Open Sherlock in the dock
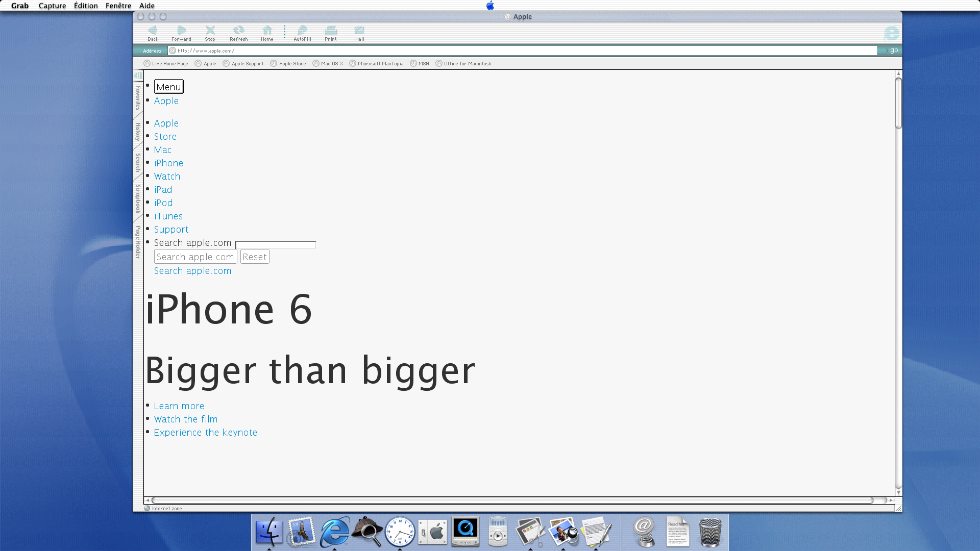980x551 pixels. click(x=367, y=532)
